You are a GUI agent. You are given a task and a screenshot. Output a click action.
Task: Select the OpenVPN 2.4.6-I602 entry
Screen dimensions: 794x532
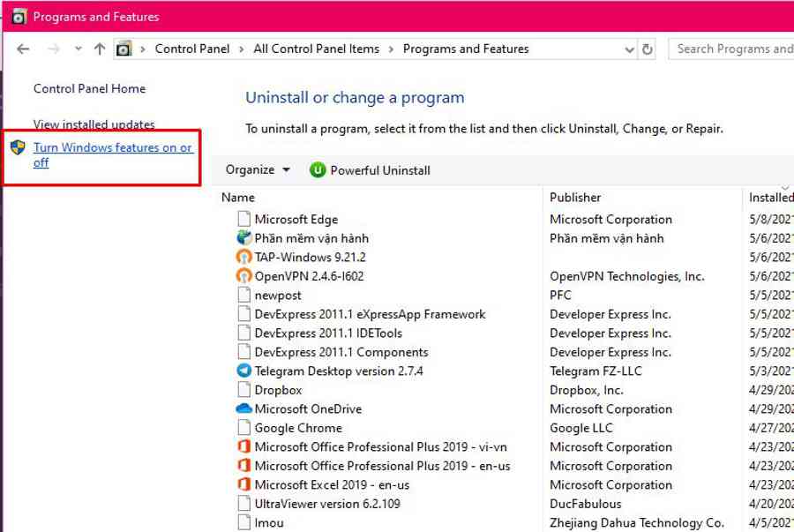pyautogui.click(x=309, y=276)
